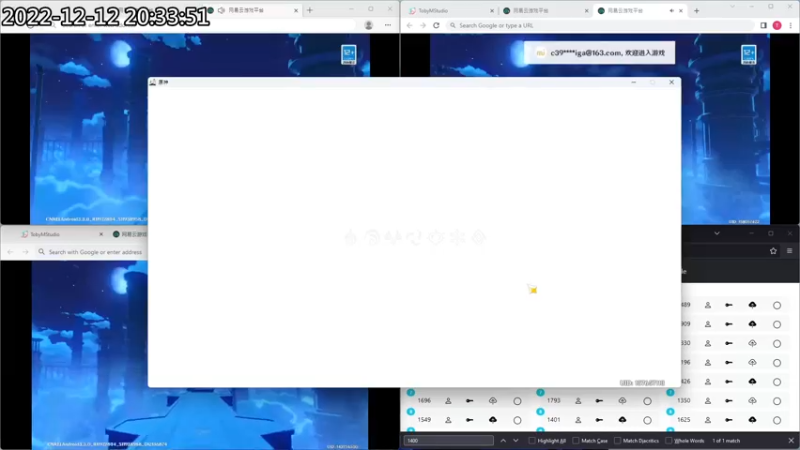
Task: Reload page in top-right Chrome window
Action: point(436,25)
